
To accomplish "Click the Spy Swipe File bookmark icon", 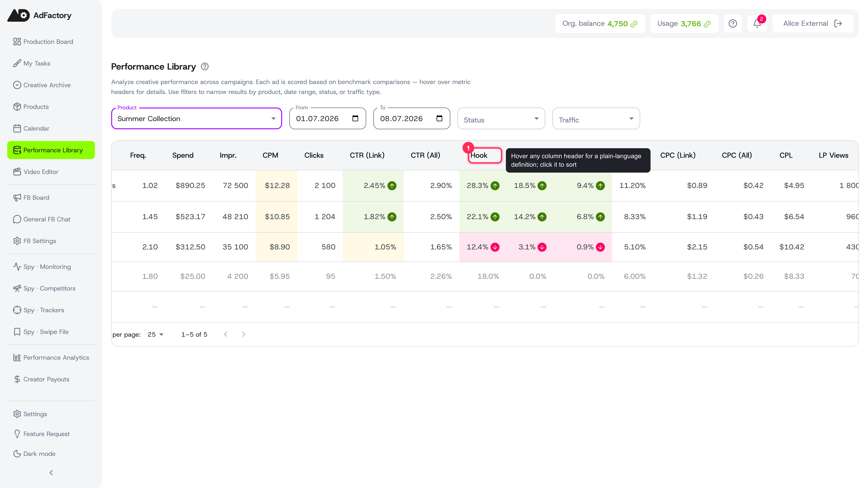I will tap(17, 332).
